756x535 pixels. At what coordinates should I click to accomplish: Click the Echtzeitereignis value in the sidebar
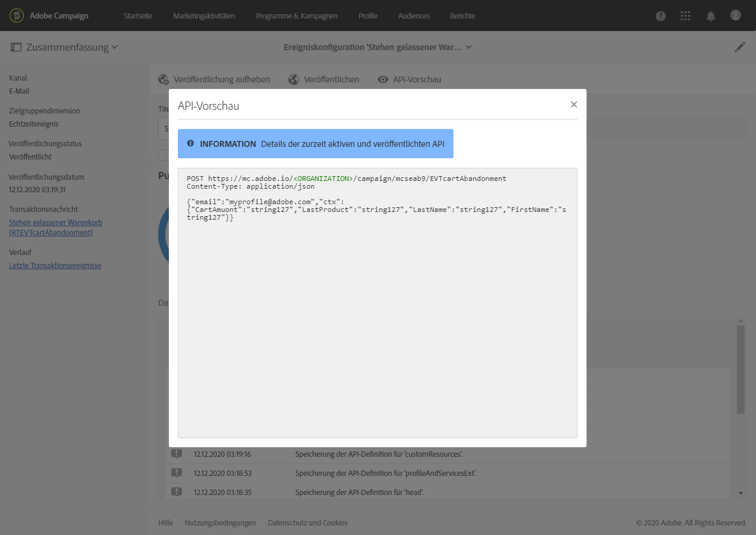(33, 124)
